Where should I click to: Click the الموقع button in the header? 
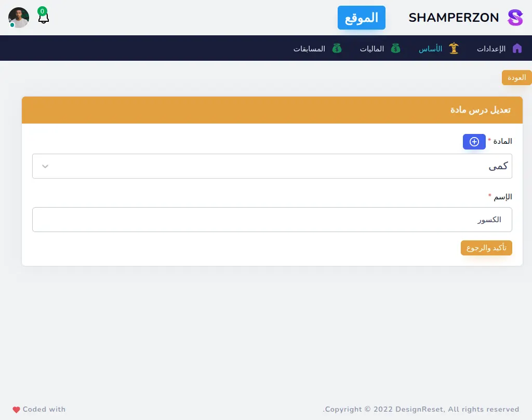point(361,18)
